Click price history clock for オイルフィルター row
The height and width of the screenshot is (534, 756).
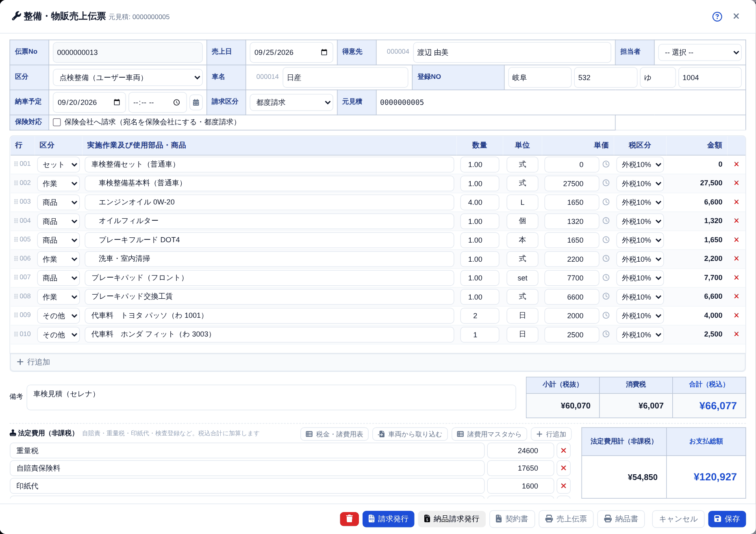pos(606,221)
